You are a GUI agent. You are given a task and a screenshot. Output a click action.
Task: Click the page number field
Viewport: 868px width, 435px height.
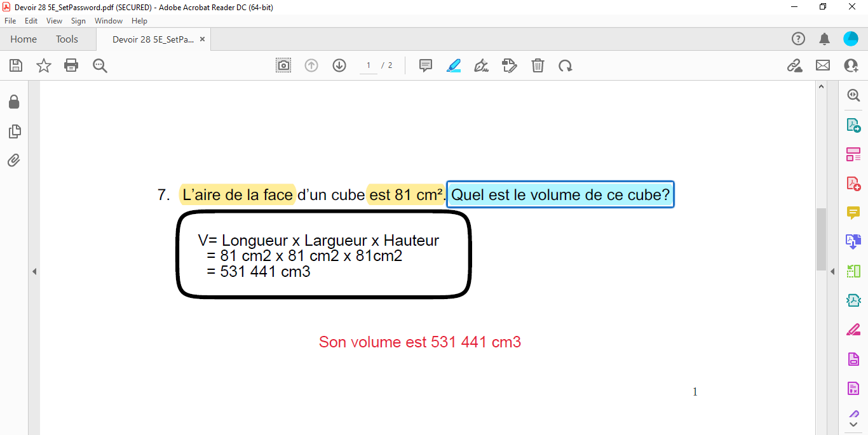point(367,65)
